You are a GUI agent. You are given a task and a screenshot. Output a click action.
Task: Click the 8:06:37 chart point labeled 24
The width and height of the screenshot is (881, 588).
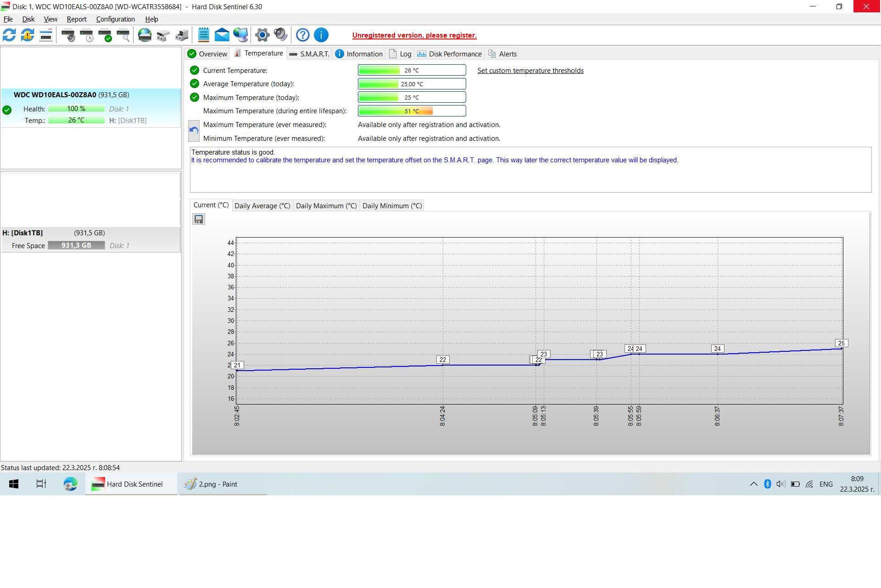pos(718,349)
